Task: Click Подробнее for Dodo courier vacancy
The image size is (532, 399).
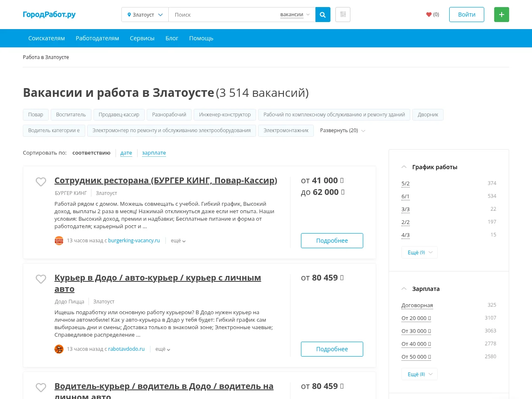Action: (332, 349)
